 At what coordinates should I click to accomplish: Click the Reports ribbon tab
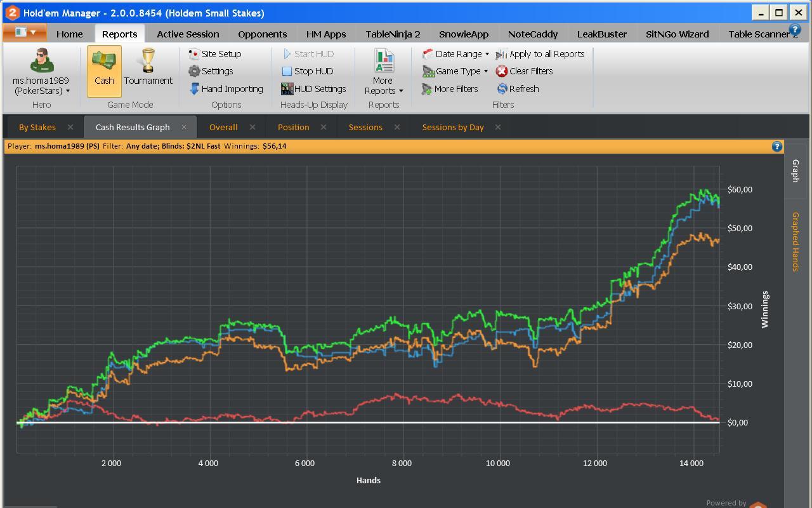coord(119,34)
